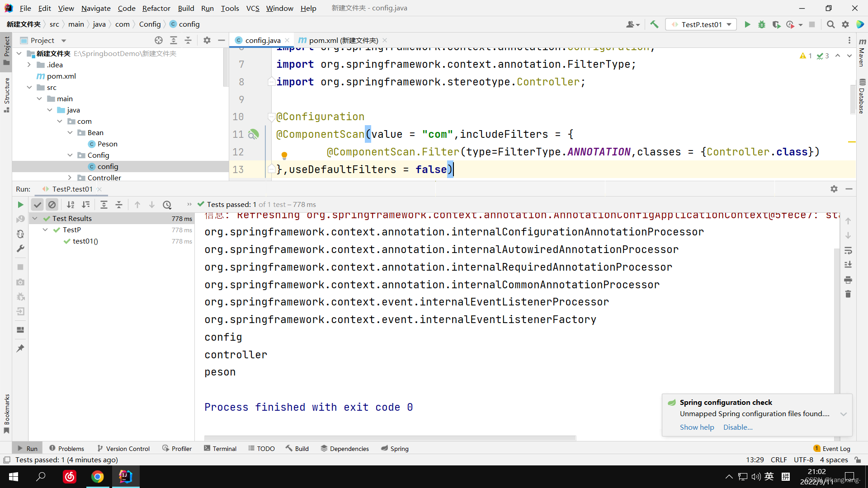Open the Refactor menu

[x=156, y=8]
